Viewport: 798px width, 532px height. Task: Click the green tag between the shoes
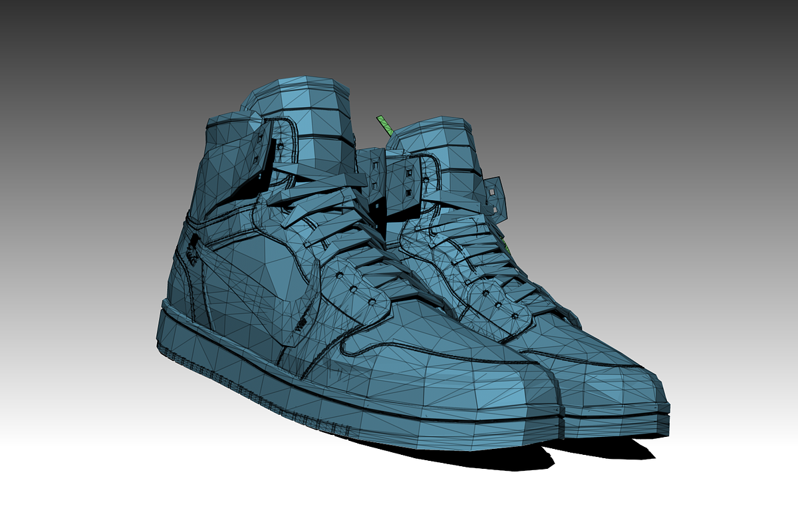click(385, 125)
